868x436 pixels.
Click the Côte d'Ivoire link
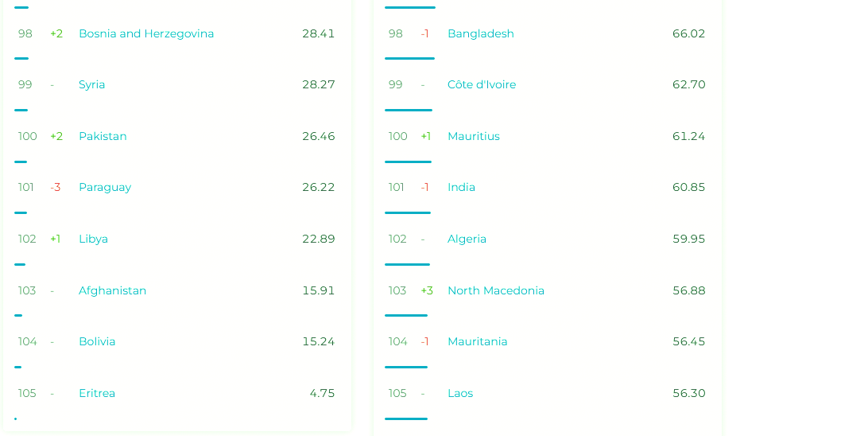click(x=482, y=85)
